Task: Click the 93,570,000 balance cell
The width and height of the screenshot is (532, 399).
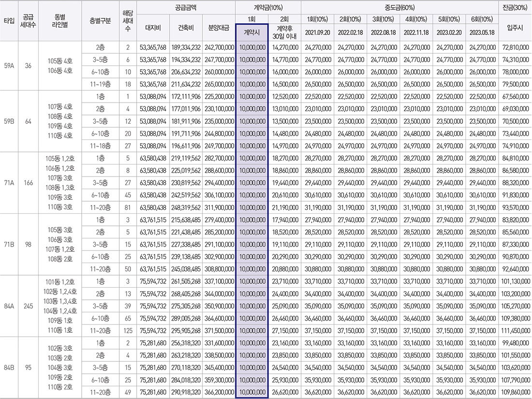Action: (515, 207)
